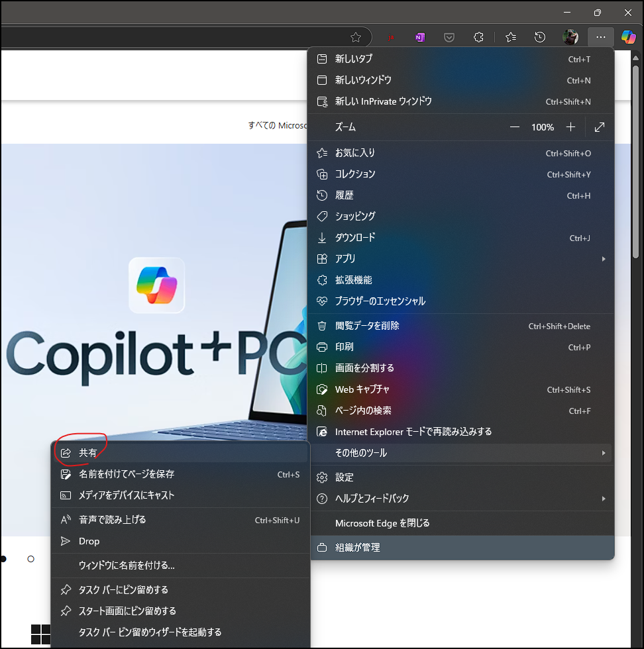The height and width of the screenshot is (649, 644).
Task: Open the History toolbar icon
Action: pyautogui.click(x=539, y=37)
